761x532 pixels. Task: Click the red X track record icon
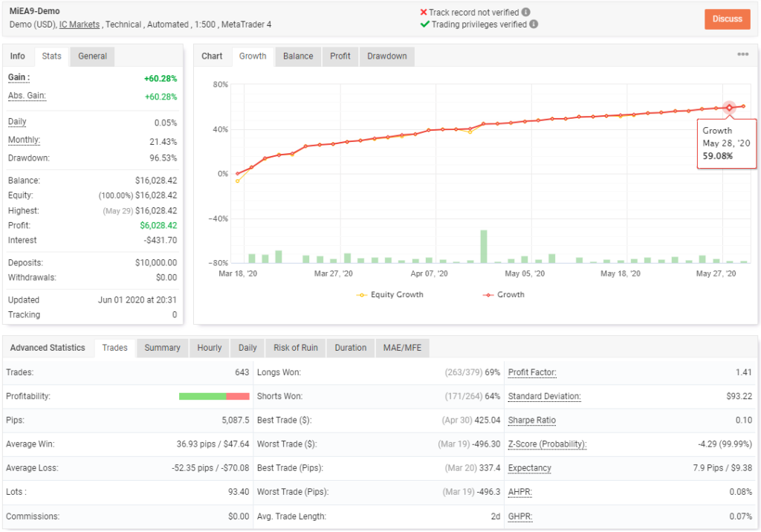point(423,12)
